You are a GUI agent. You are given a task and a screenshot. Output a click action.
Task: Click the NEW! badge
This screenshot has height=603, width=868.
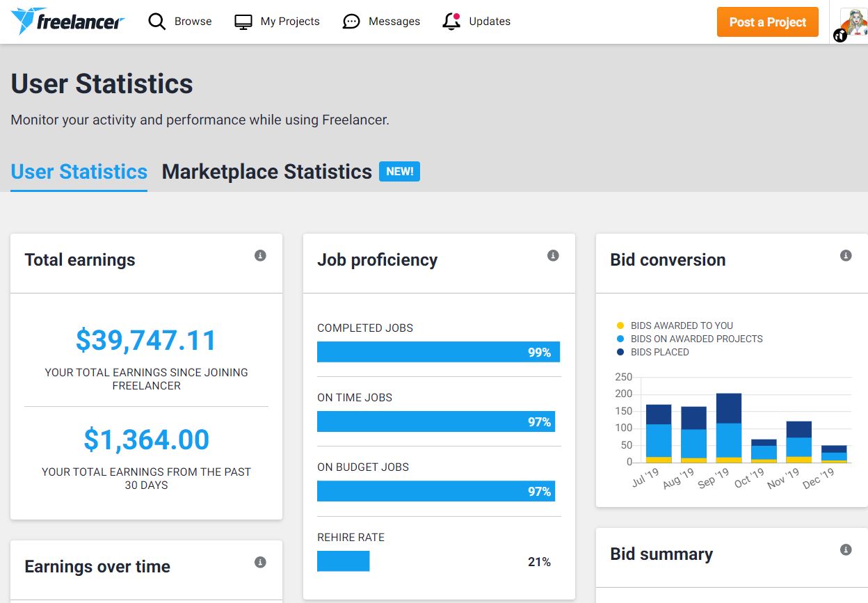click(400, 171)
